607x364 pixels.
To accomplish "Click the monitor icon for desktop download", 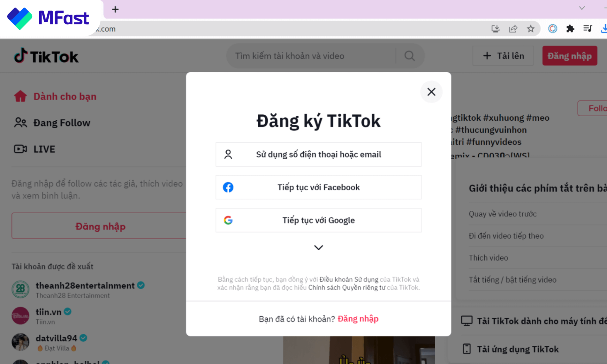I will [467, 321].
